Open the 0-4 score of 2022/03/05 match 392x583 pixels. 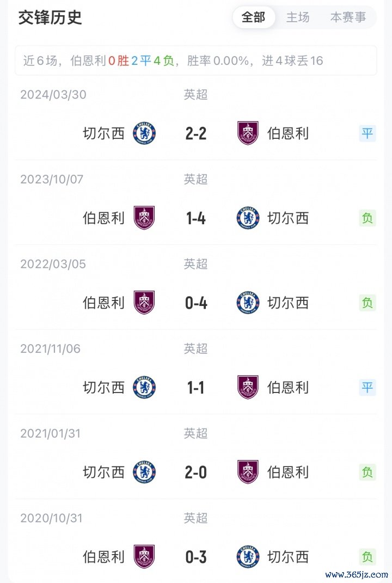[196, 303]
